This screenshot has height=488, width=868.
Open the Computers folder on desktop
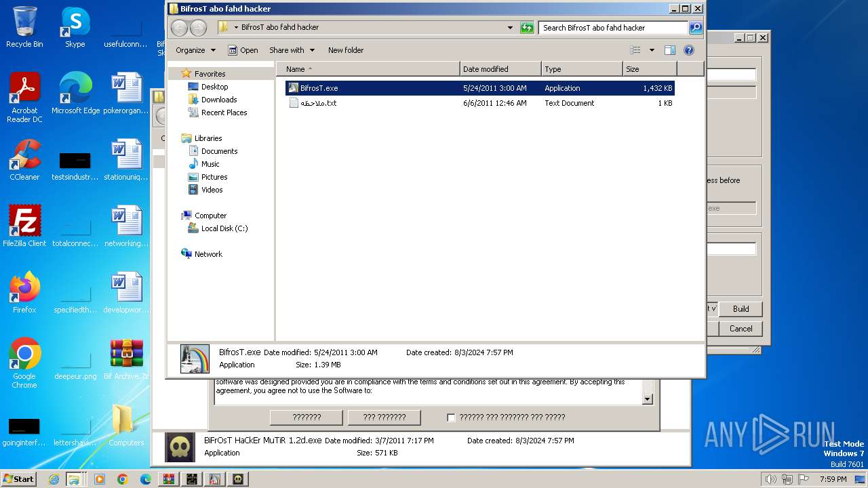(x=127, y=426)
